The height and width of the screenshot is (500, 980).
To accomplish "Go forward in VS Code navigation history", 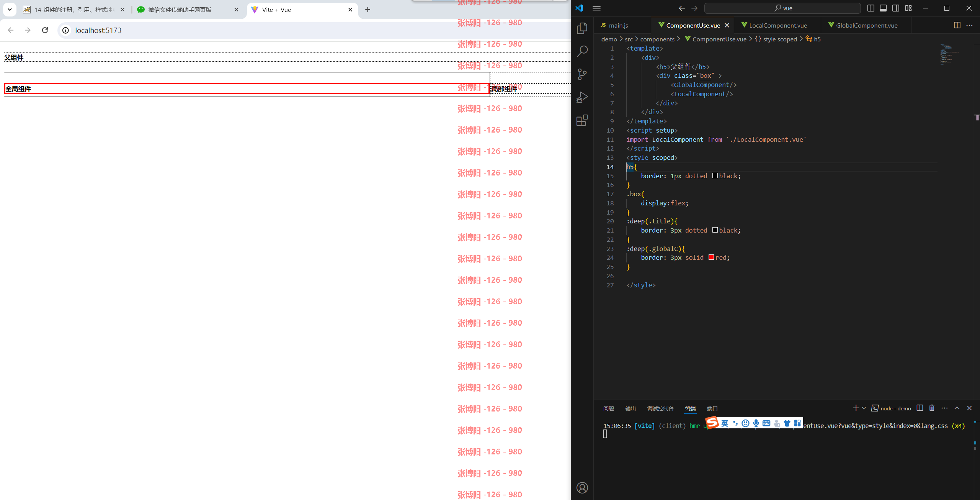I will point(694,8).
